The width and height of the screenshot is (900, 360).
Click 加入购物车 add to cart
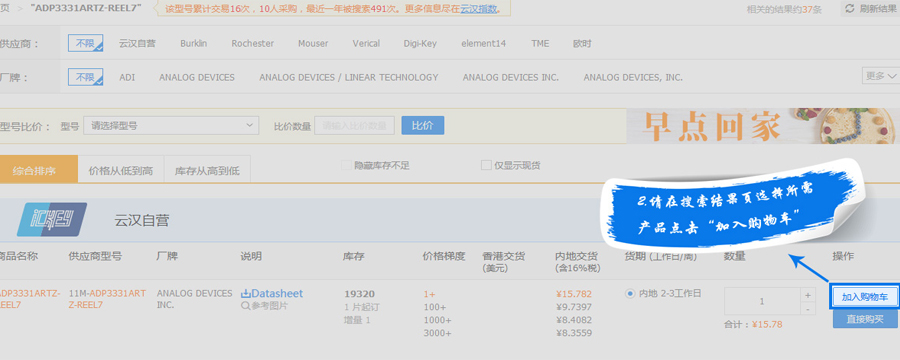864,297
